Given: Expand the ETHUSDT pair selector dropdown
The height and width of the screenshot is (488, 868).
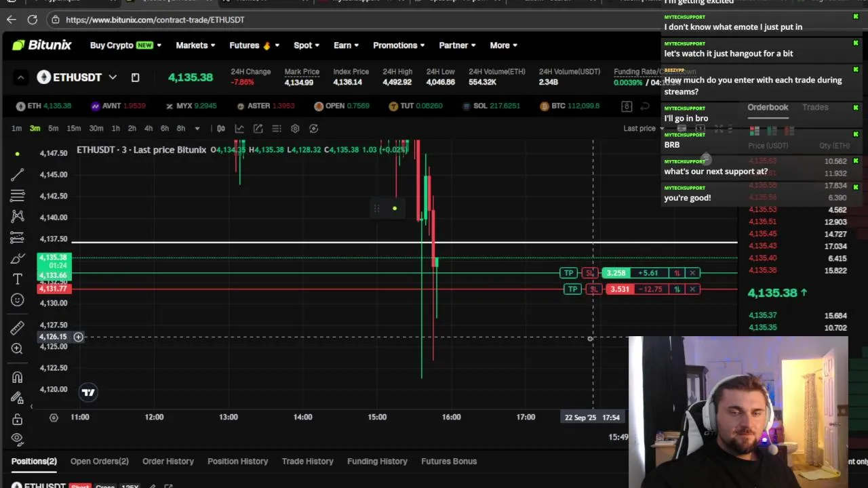Looking at the screenshot, I should (113, 77).
